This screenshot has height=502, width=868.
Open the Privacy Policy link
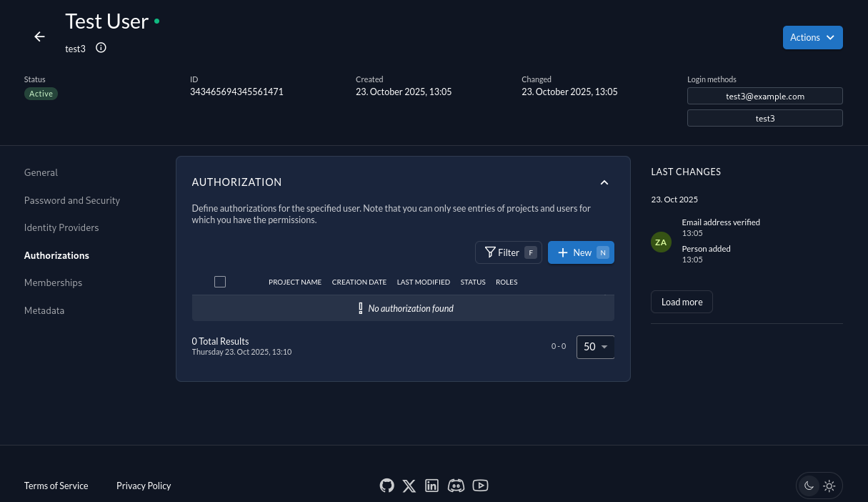click(144, 486)
